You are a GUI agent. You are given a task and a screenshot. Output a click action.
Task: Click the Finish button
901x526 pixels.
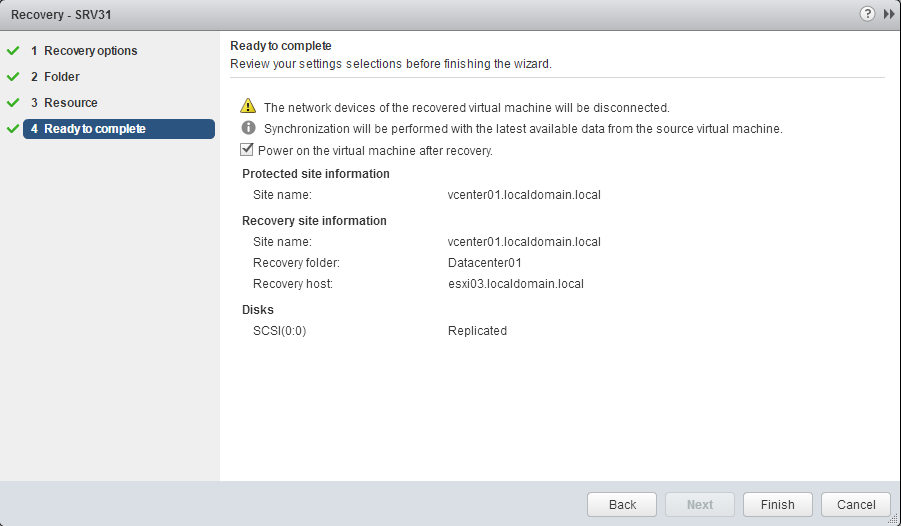[777, 505]
